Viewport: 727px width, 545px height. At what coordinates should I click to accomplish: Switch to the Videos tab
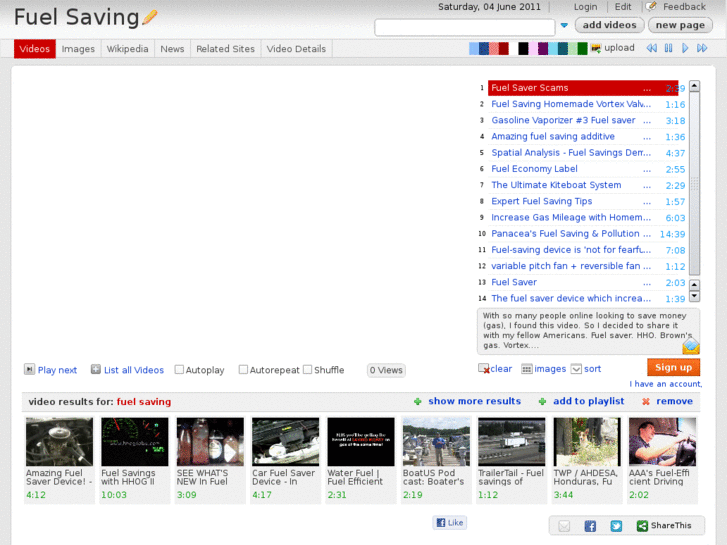[x=35, y=49]
